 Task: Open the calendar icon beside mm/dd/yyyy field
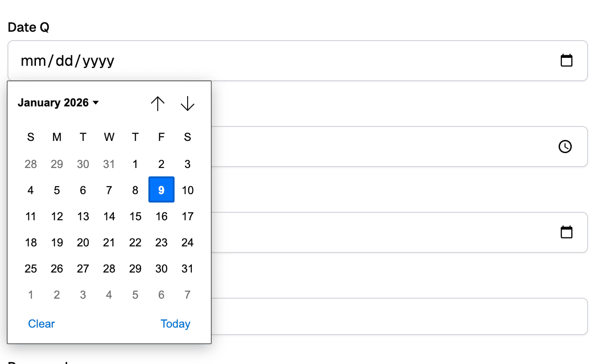click(567, 60)
